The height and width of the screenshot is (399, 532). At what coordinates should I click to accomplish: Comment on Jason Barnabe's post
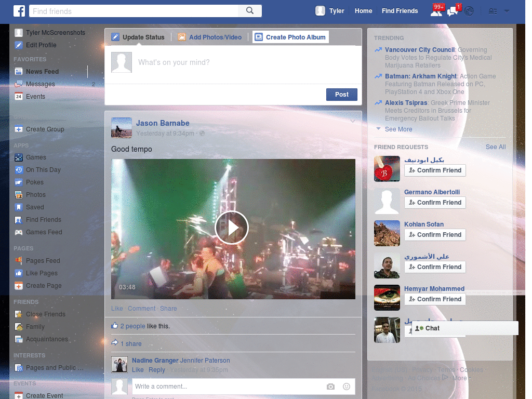click(x=141, y=309)
